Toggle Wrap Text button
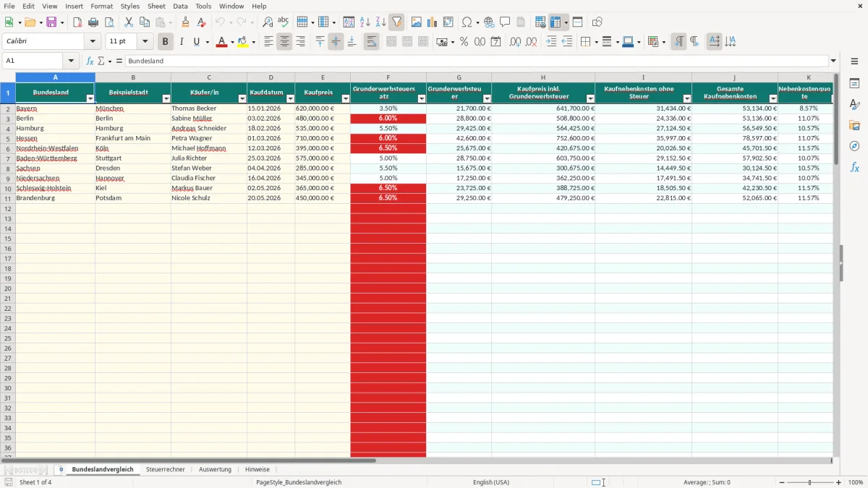Image resolution: width=868 pixels, height=488 pixels. pos(371,42)
